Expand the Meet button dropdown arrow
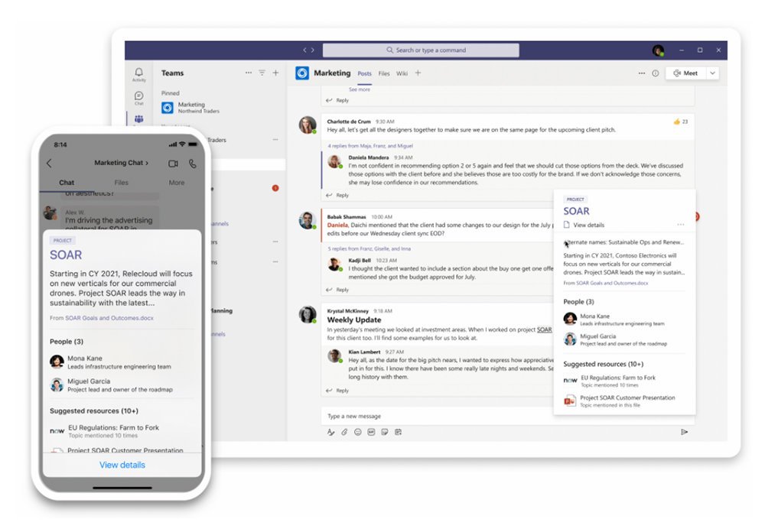765x532 pixels. click(x=713, y=73)
